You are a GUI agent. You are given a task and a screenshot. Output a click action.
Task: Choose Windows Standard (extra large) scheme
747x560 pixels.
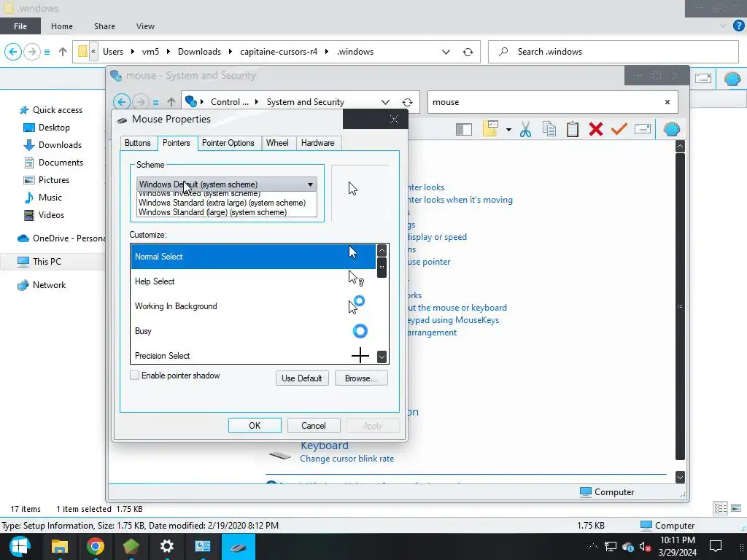click(x=222, y=203)
